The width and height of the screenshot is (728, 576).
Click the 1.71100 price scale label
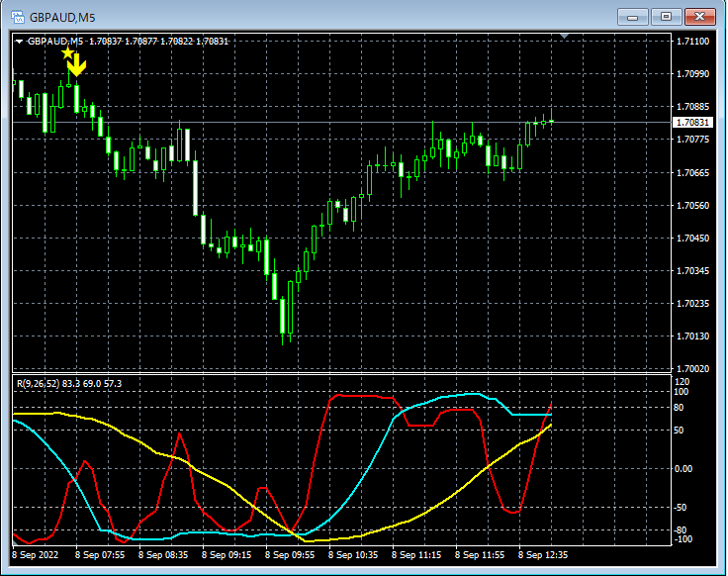point(692,42)
